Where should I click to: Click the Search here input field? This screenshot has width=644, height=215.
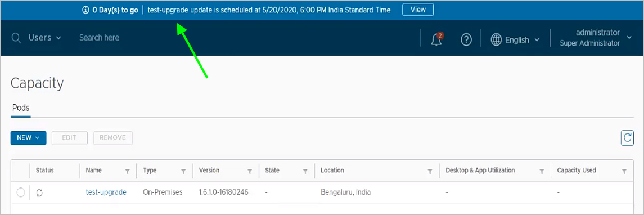pyautogui.click(x=99, y=38)
